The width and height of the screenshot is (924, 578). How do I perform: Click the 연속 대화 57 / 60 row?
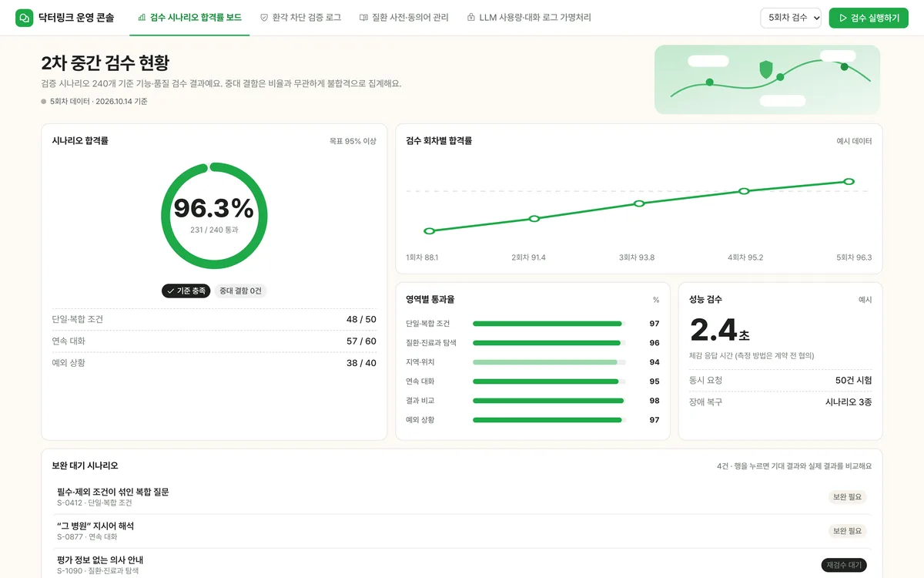click(x=214, y=341)
